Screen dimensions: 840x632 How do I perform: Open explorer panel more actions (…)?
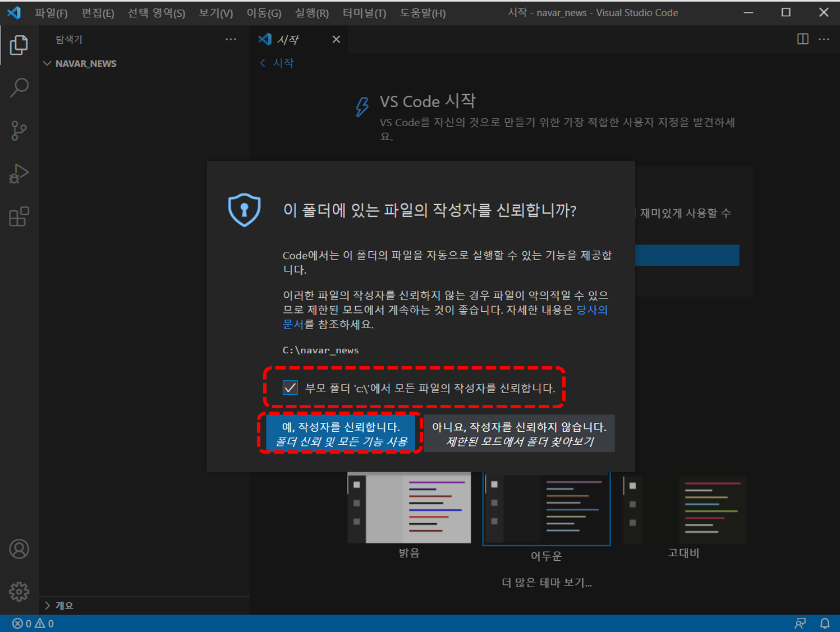pyautogui.click(x=231, y=39)
